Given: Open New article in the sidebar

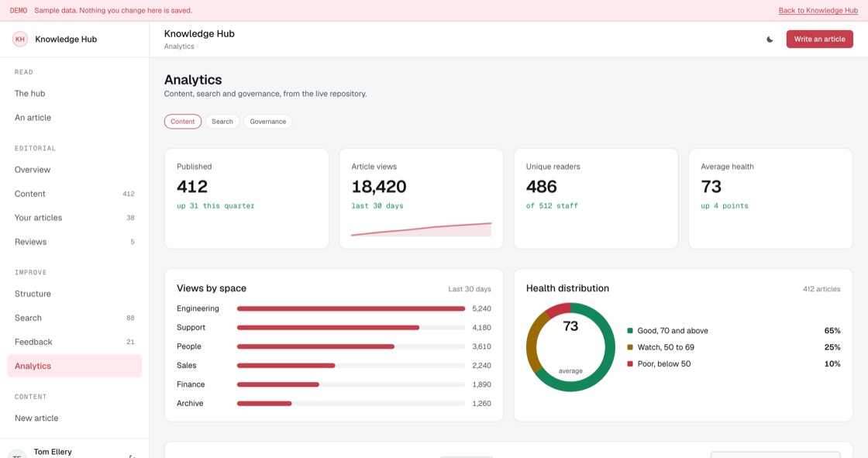Looking at the screenshot, I should [x=74, y=418].
